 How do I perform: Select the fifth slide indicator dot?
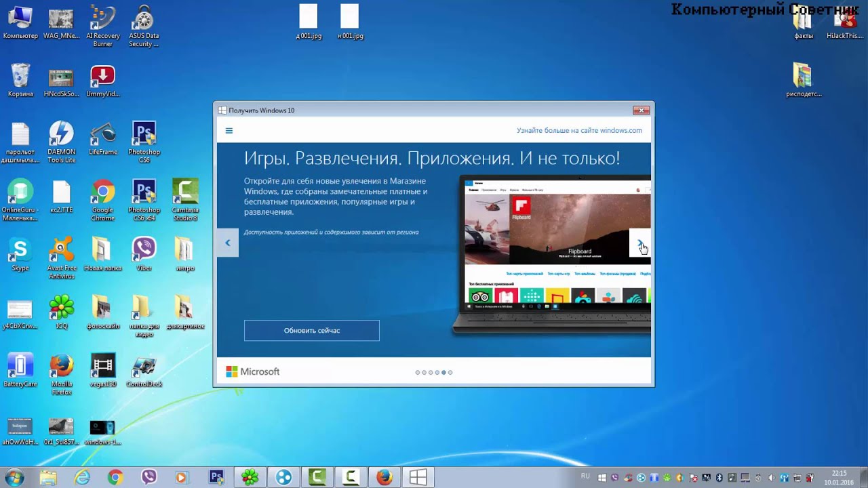coord(443,372)
